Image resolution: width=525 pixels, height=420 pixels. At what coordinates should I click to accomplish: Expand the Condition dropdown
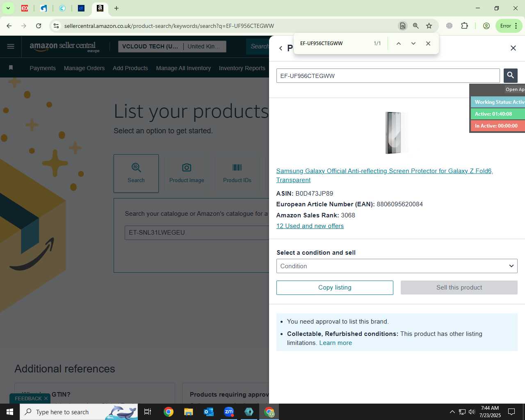(x=397, y=266)
